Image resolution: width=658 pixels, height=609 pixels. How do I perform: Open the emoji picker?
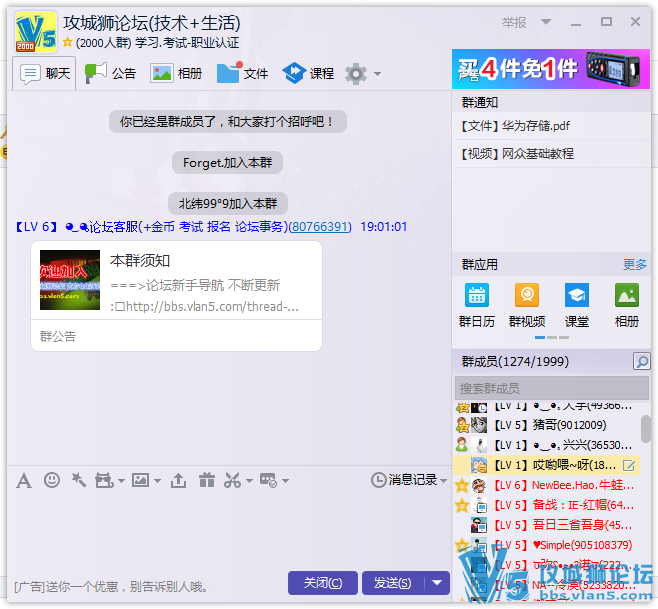[x=51, y=481]
